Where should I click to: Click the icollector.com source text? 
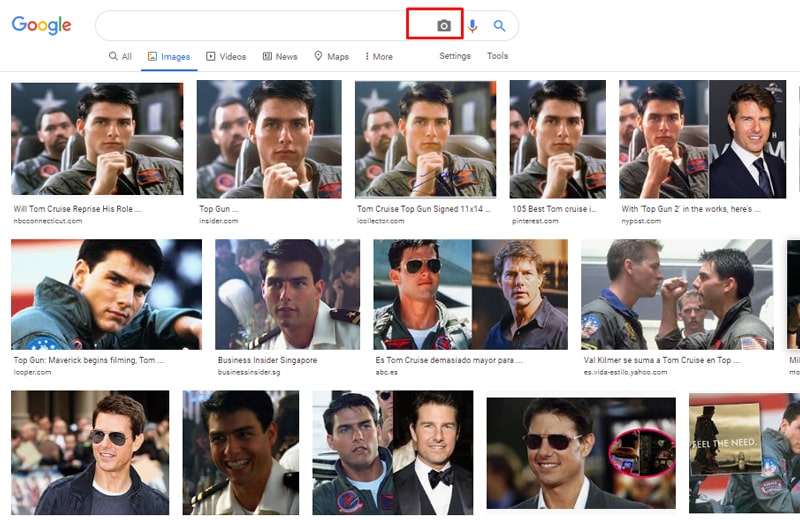381,221
